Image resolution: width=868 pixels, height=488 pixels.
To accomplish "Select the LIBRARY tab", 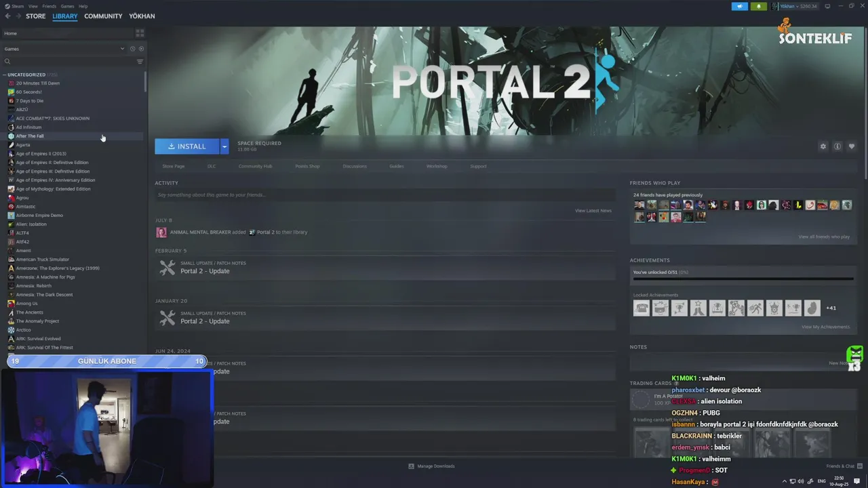I will click(65, 16).
